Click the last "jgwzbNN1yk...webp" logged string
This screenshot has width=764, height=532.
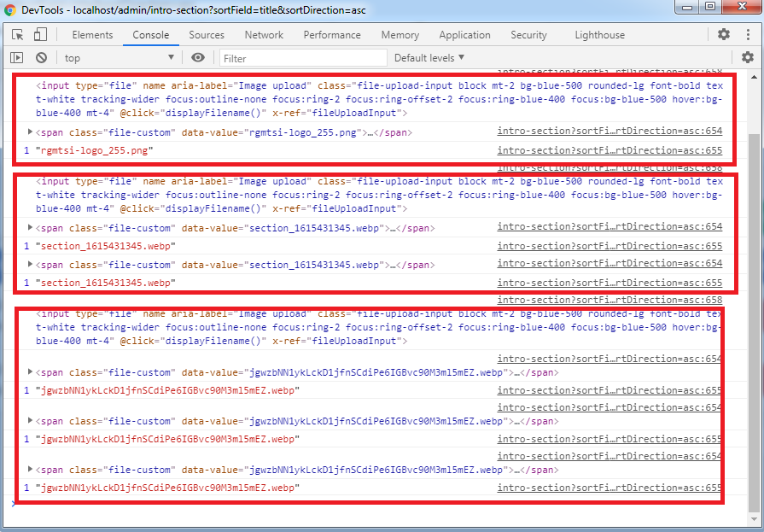167,488
